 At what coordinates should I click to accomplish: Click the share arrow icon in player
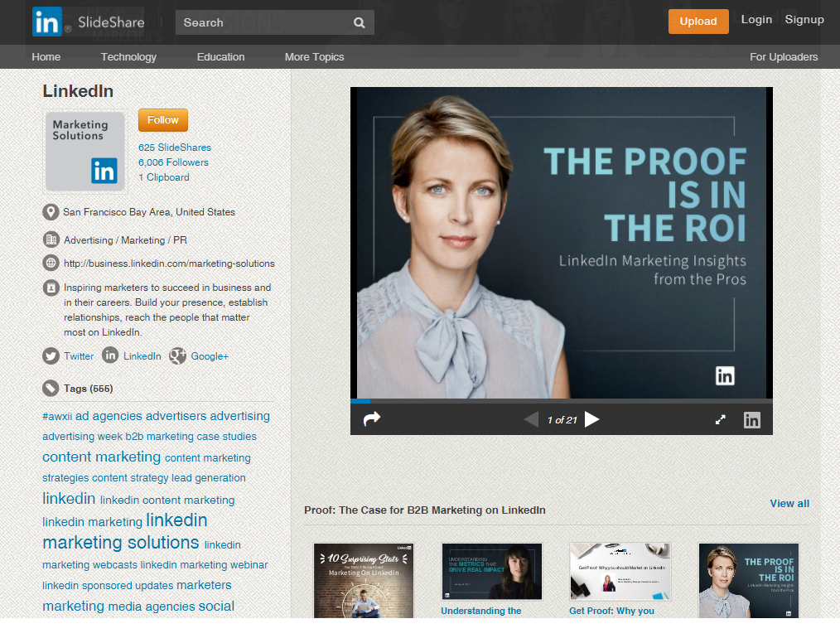[x=372, y=418]
